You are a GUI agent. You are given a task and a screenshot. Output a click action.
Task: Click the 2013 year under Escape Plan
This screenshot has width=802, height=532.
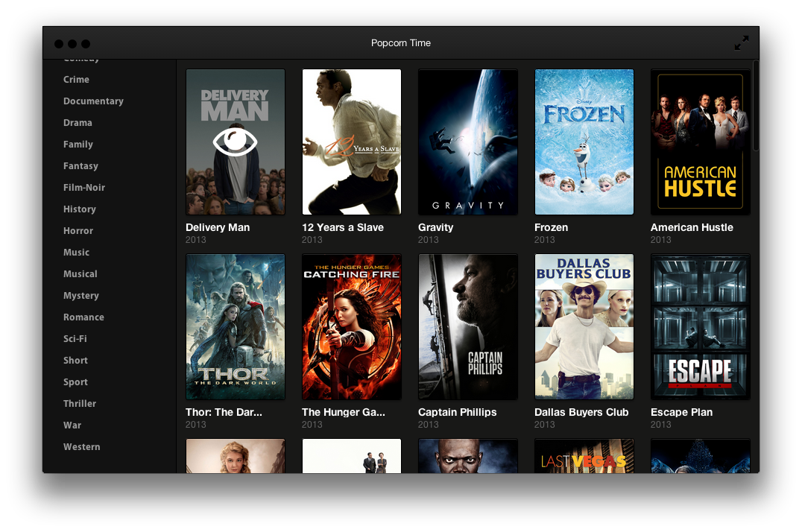click(x=661, y=425)
